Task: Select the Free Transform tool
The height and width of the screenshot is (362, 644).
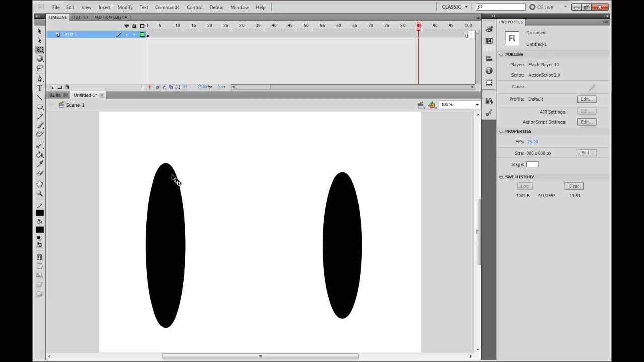Action: click(x=40, y=50)
